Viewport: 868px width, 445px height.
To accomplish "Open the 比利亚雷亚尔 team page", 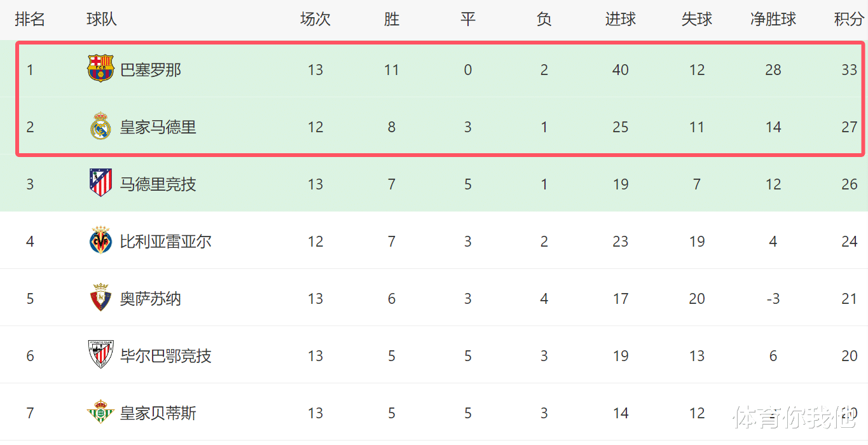I will (x=166, y=242).
